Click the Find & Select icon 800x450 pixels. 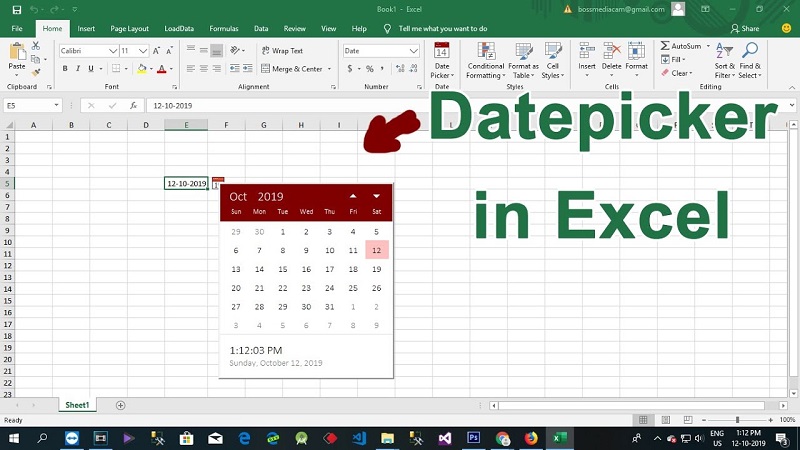(x=750, y=59)
